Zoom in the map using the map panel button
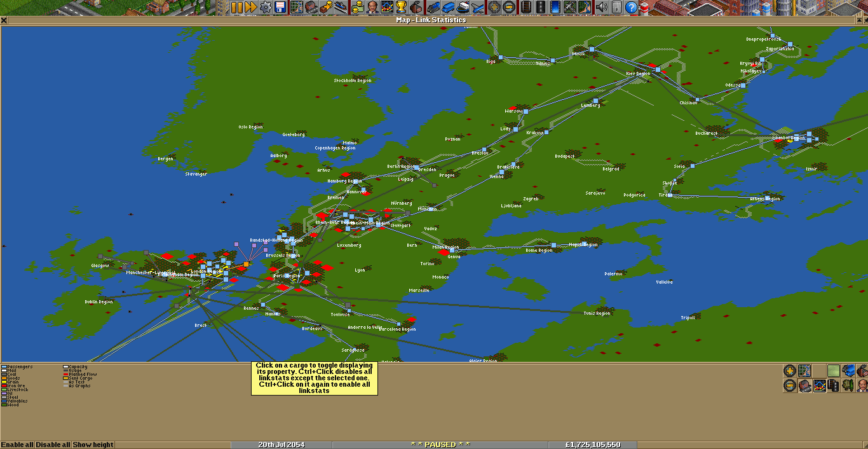868x449 pixels. (790, 371)
